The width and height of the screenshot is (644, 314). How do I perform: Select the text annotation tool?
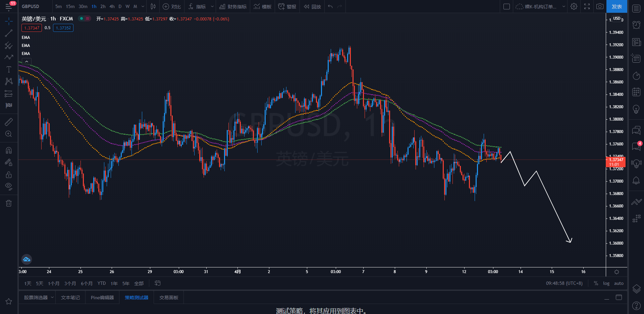click(9, 69)
